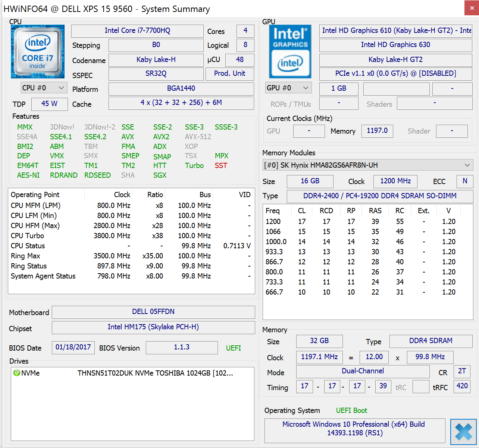Click the green NVMe drive status icon
The image size is (479, 448).
pyautogui.click(x=16, y=373)
